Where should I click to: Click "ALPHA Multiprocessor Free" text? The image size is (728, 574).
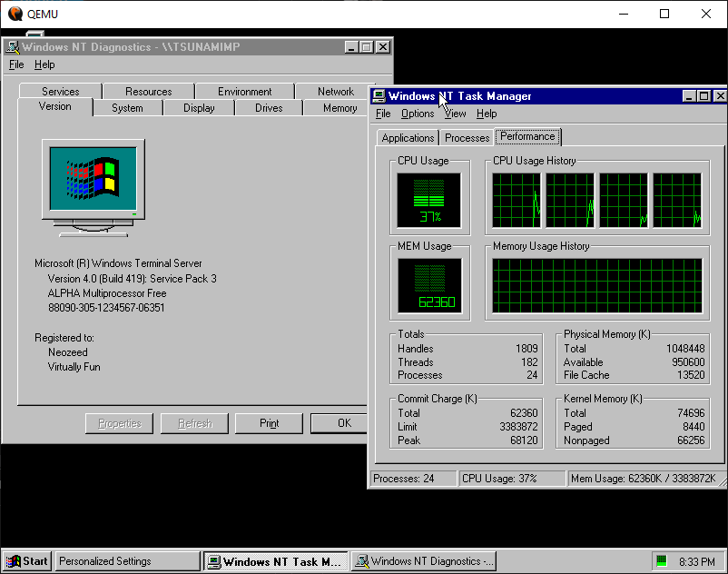pyautogui.click(x=107, y=293)
